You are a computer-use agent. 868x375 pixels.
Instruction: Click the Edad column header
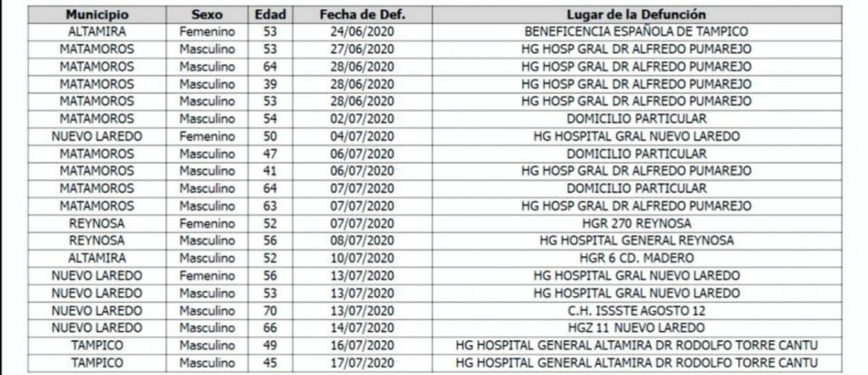270,14
